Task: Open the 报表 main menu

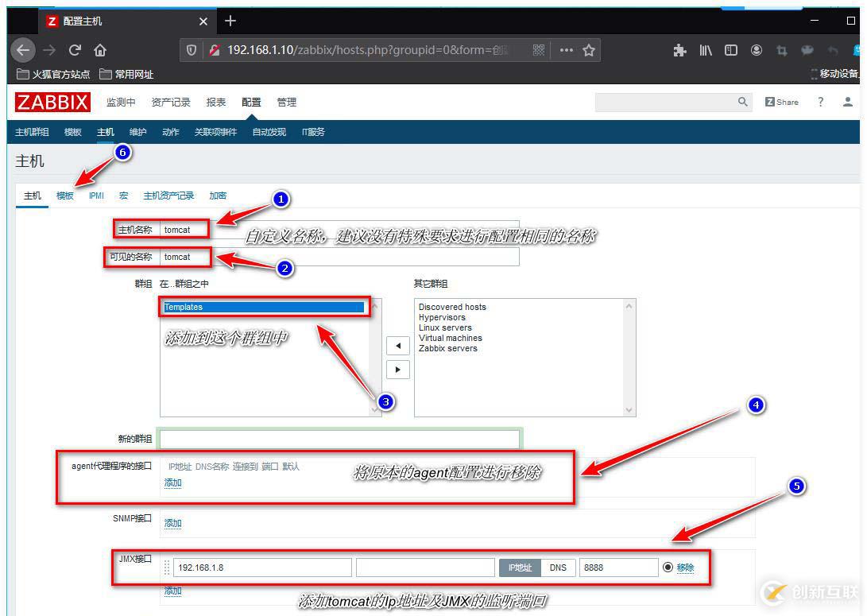Action: pyautogui.click(x=215, y=103)
